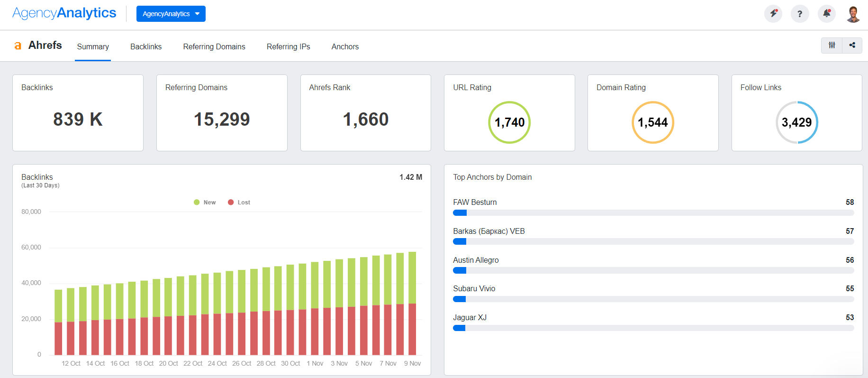Open the AgencyAnalytics account dropdown

(x=171, y=14)
